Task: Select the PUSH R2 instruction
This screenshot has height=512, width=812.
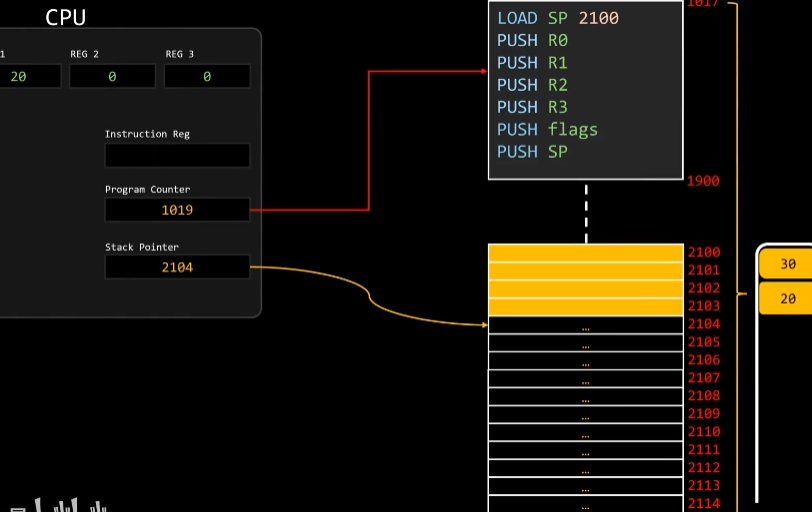Action: [x=532, y=85]
